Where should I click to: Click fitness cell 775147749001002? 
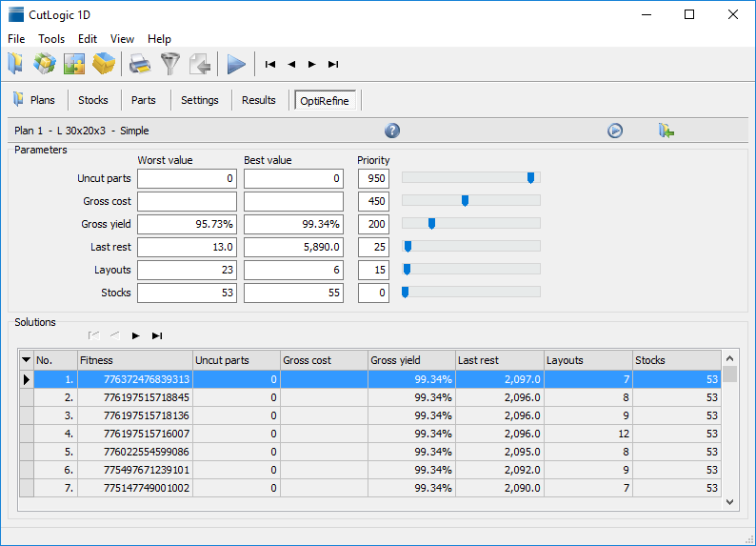tap(135, 488)
